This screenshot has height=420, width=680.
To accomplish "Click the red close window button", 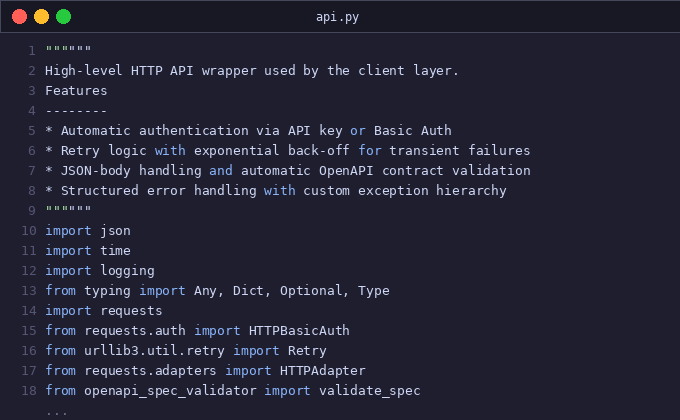I will (x=20, y=16).
